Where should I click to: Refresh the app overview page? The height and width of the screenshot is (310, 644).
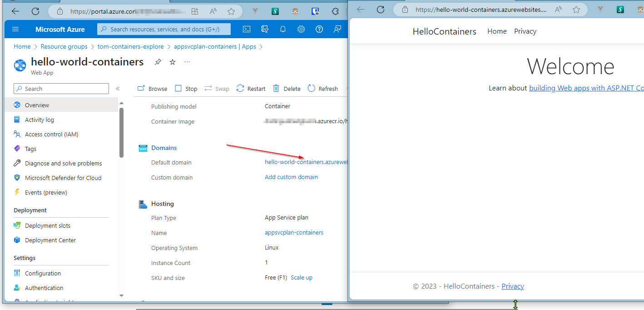coord(322,88)
